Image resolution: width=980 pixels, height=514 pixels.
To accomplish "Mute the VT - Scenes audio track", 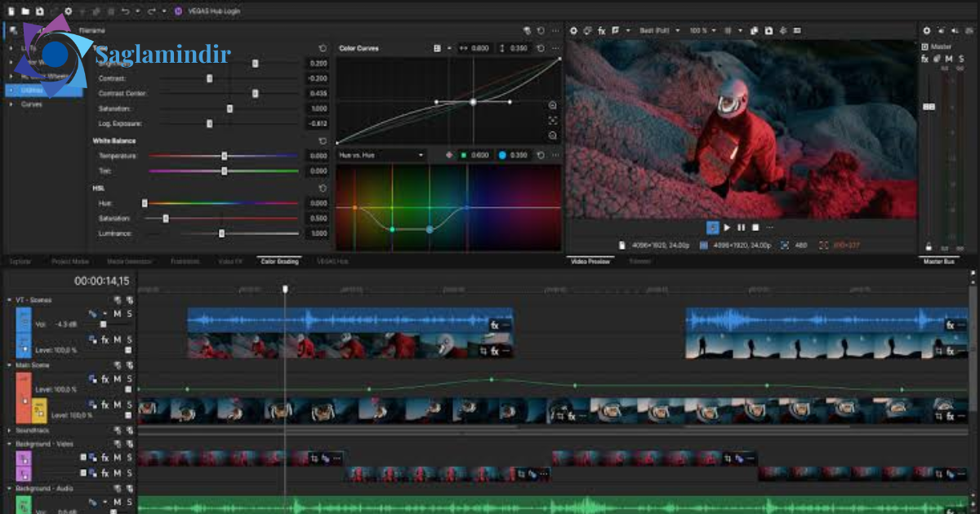I will click(x=117, y=314).
